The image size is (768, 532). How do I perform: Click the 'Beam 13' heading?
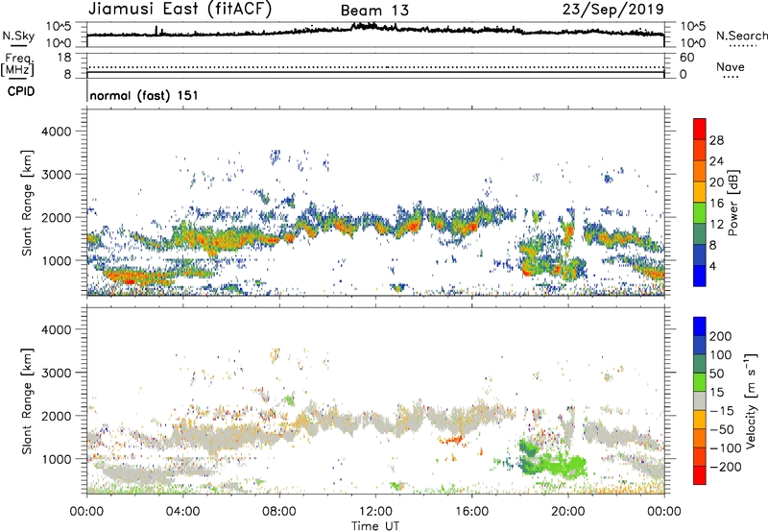pyautogui.click(x=374, y=11)
